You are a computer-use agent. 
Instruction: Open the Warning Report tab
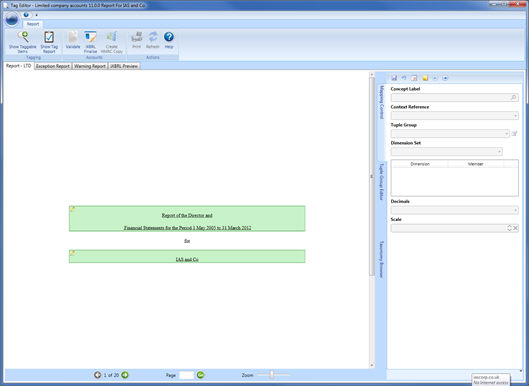pyautogui.click(x=90, y=66)
